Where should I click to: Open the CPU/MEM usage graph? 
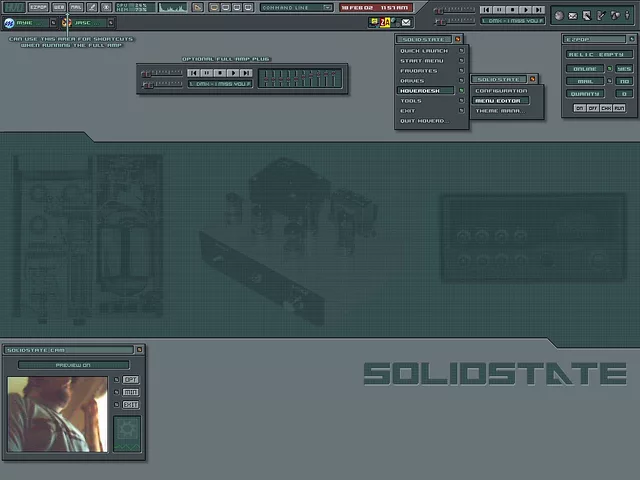tap(173, 7)
